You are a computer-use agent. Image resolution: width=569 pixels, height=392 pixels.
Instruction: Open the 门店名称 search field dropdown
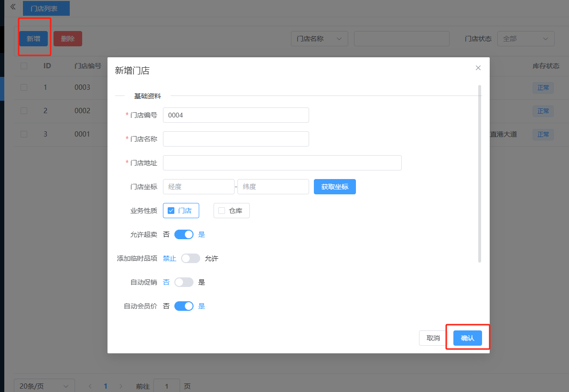click(319, 39)
